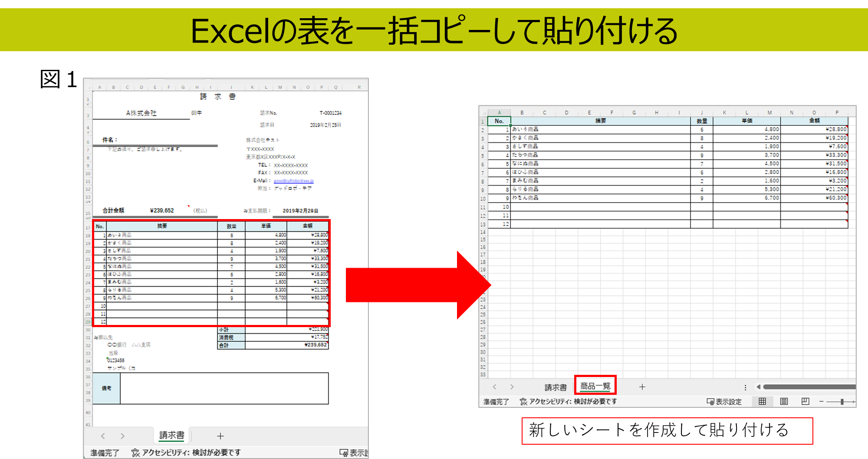This screenshot has height=459, width=868.
Task: Switch to Page Break Preview icon
Action: [x=805, y=401]
